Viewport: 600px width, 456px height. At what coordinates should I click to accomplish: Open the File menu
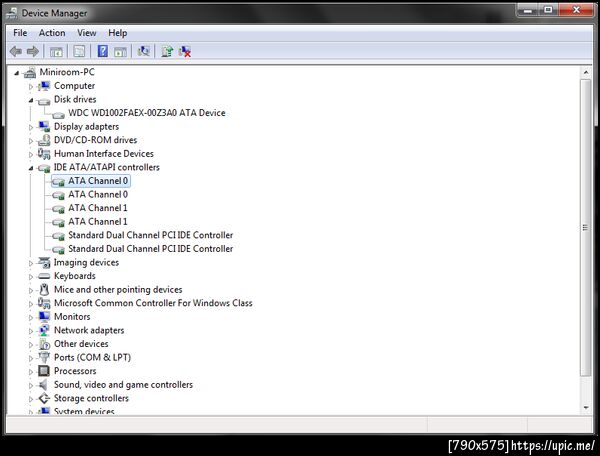[20, 33]
